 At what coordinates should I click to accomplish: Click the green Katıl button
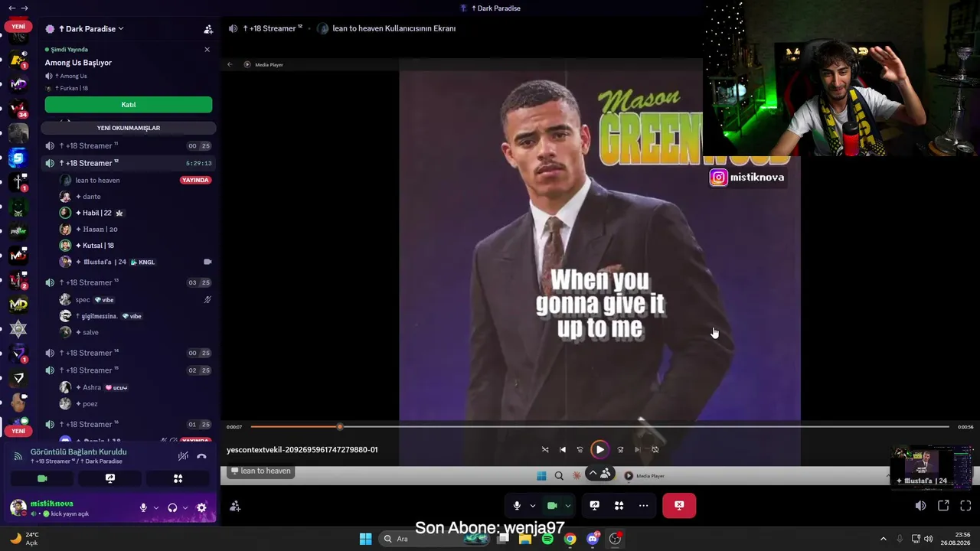[129, 105]
